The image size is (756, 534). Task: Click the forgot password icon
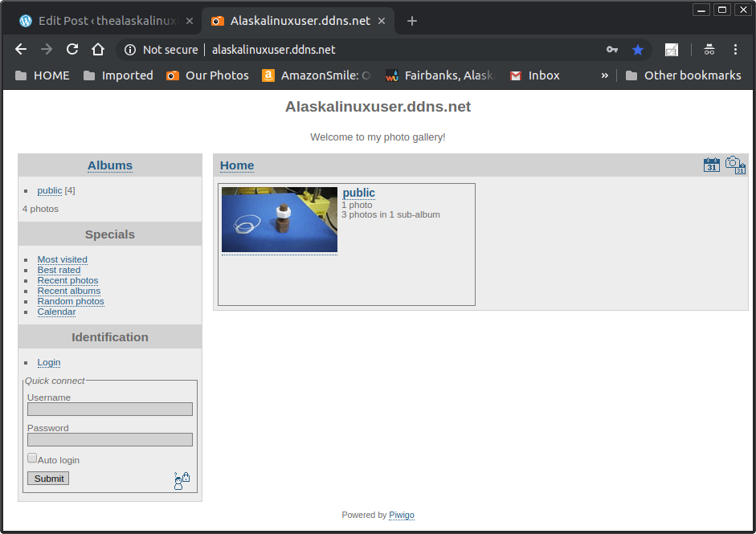tap(182, 480)
